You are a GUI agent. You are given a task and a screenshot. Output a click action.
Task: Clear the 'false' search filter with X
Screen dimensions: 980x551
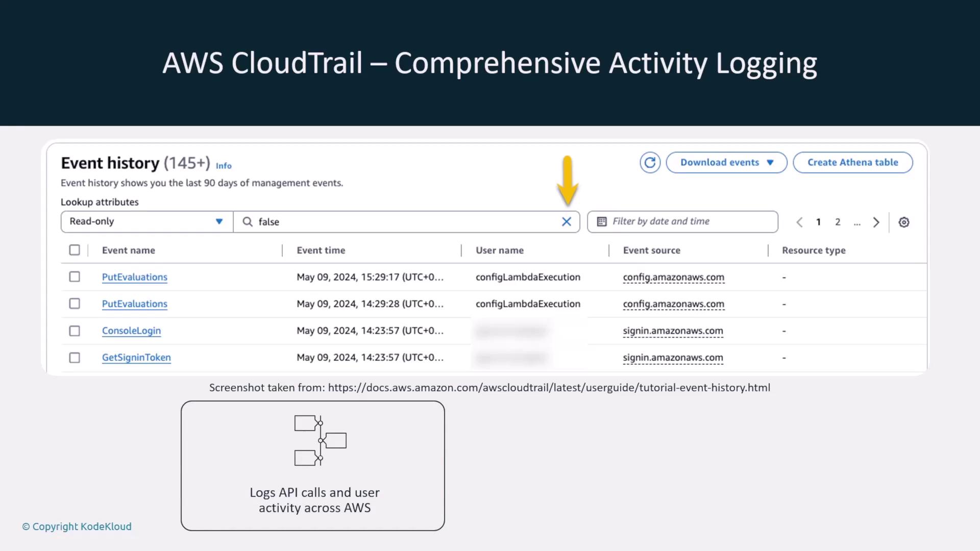pos(567,222)
